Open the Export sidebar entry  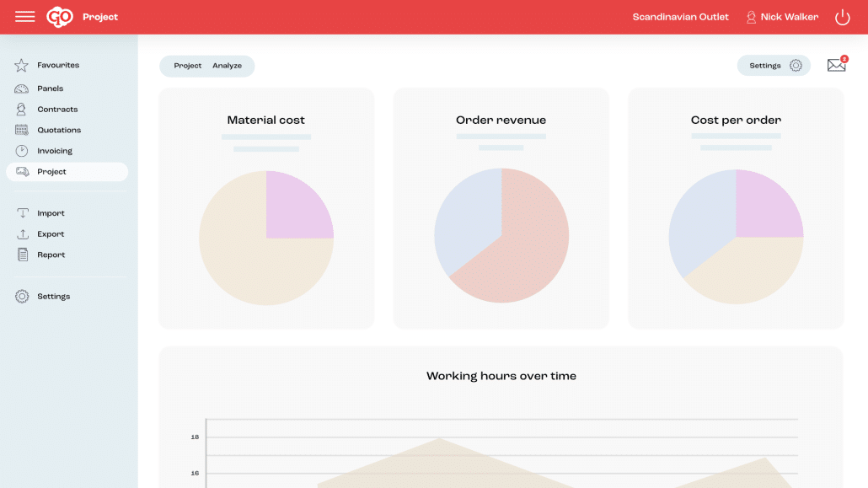[x=51, y=234]
